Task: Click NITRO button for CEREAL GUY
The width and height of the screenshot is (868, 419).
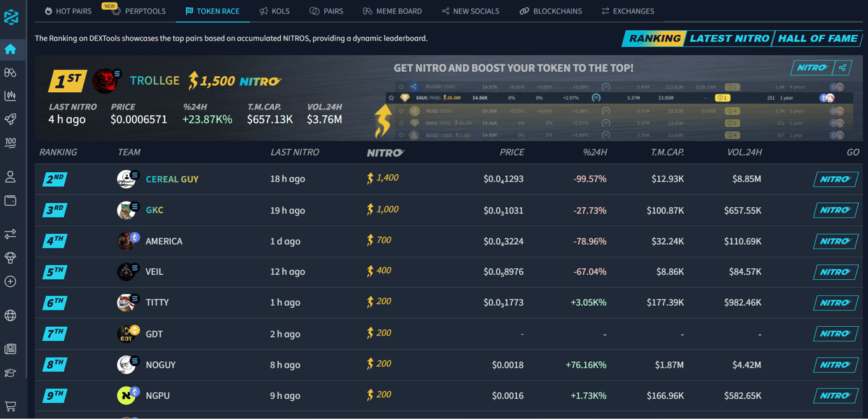Action: pos(836,179)
